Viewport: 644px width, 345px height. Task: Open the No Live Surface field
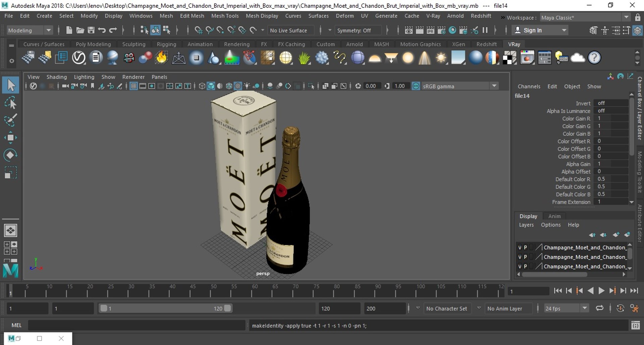pos(291,30)
